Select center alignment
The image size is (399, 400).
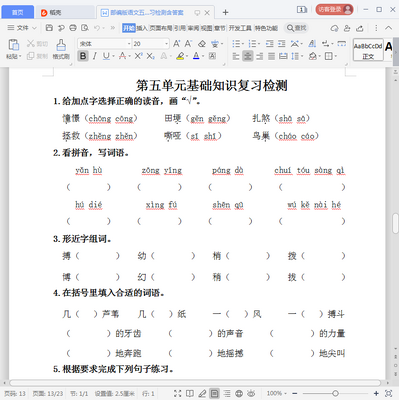[x=248, y=56]
